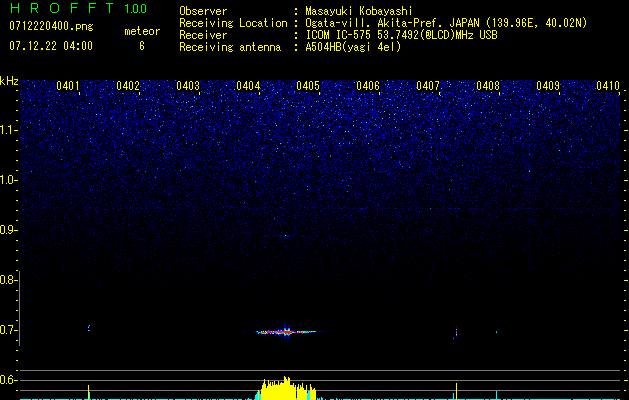Screen dimensions: 629x400
Task: Click the A504HB antenna description
Action: [x=353, y=47]
